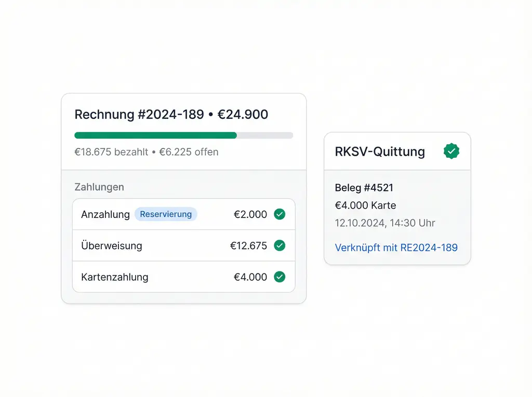Click the €12.675 Überweisung amount
The image size is (532, 397).
[x=248, y=245]
